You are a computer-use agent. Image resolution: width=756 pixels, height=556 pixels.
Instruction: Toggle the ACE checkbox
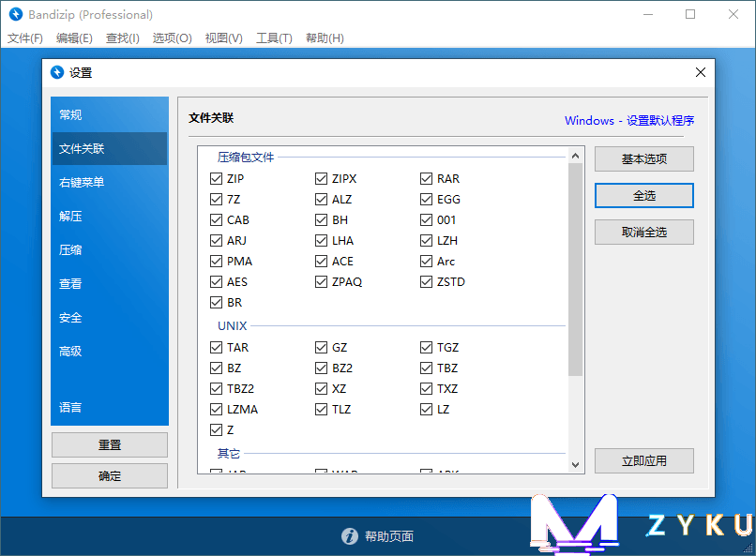[x=321, y=262]
